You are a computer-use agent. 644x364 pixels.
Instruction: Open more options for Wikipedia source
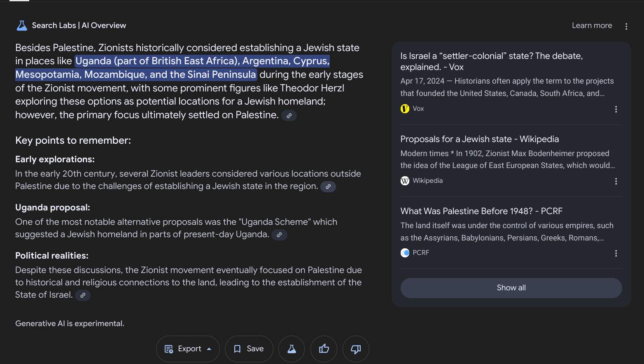click(x=616, y=181)
